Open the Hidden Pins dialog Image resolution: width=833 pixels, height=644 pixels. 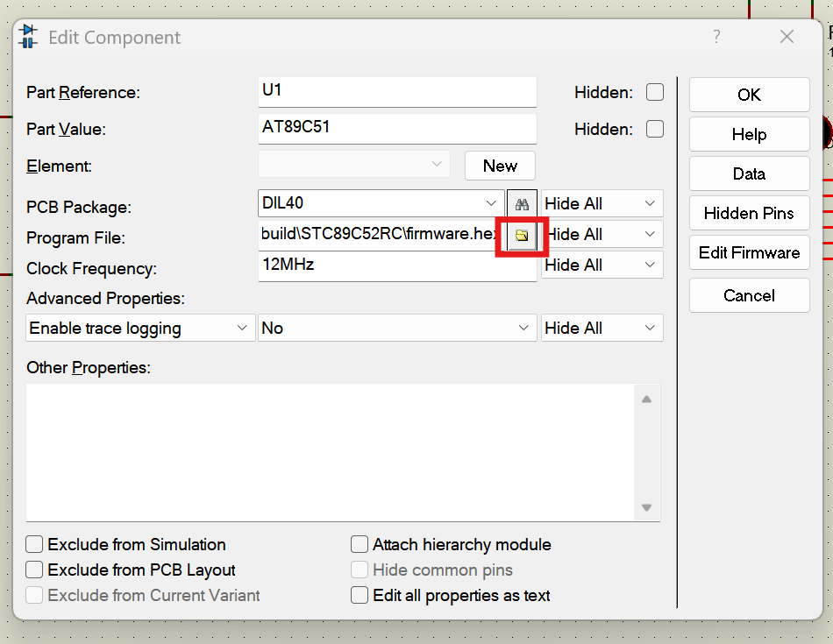coord(749,213)
